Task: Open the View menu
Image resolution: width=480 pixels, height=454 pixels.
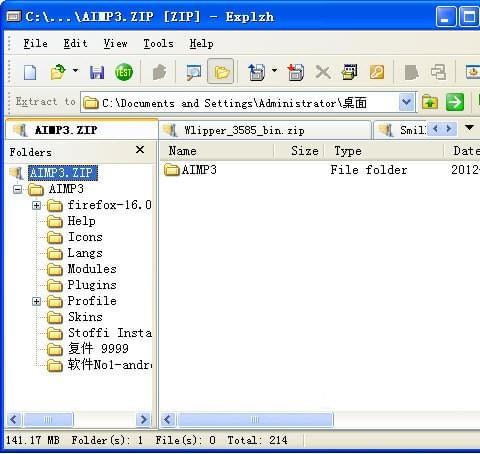Action: (115, 43)
